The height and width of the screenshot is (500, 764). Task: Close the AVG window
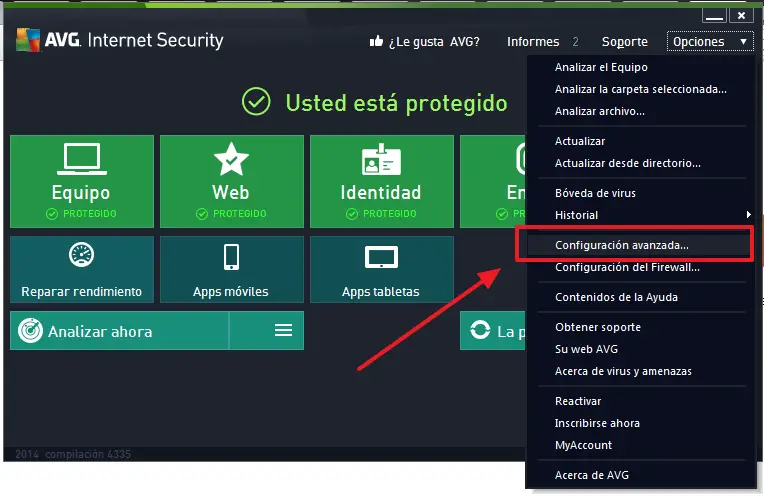[742, 16]
